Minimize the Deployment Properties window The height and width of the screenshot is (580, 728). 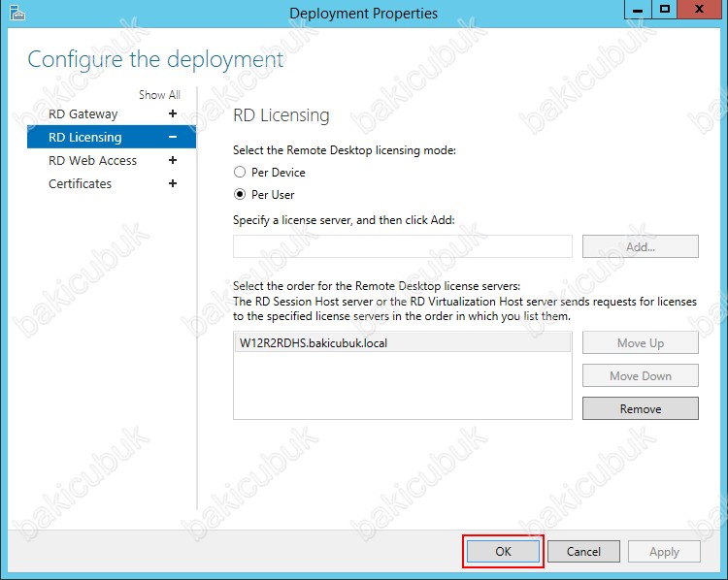(x=638, y=10)
